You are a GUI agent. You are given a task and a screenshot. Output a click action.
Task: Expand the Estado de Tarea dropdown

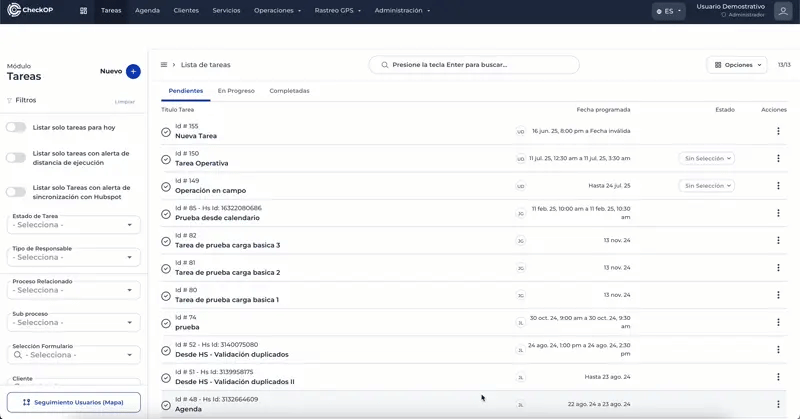[x=74, y=225]
